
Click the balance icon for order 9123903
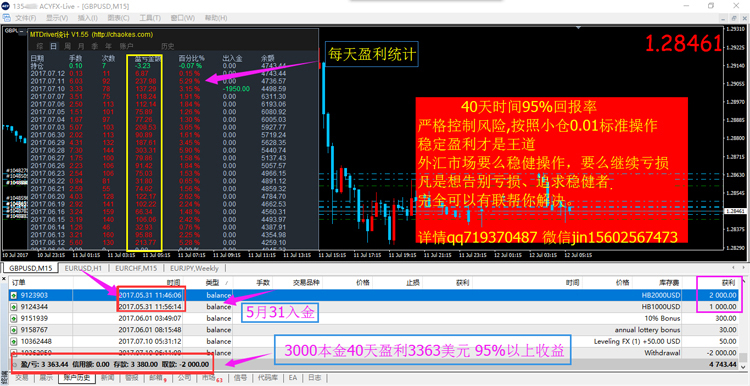click(14, 295)
